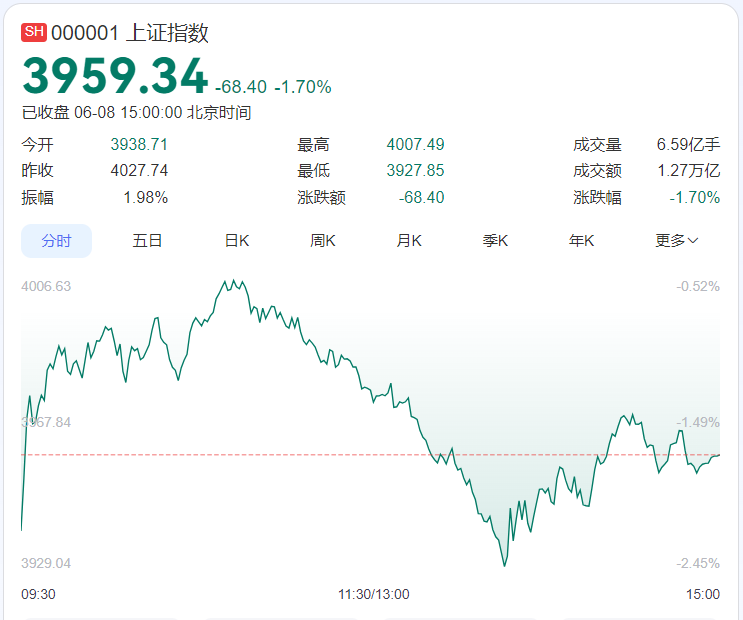Click the 最高 label
Viewport: 743px width, 620px height.
click(x=313, y=144)
